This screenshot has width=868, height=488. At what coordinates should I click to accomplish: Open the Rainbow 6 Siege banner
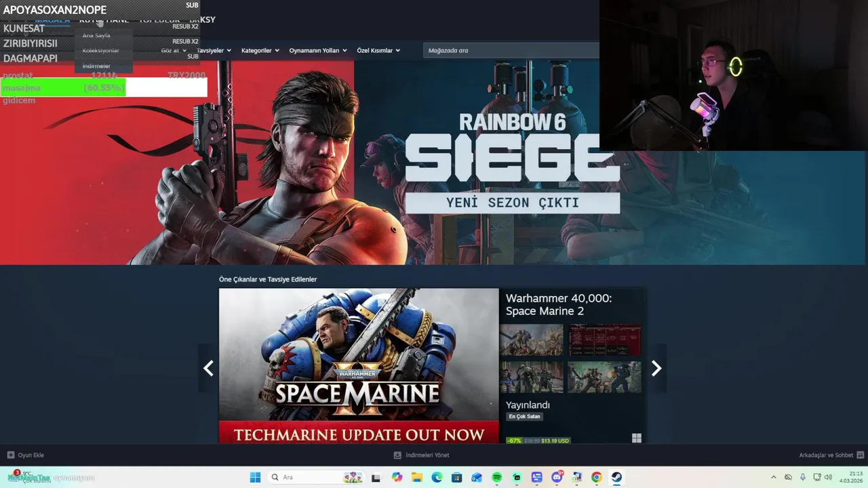click(434, 163)
